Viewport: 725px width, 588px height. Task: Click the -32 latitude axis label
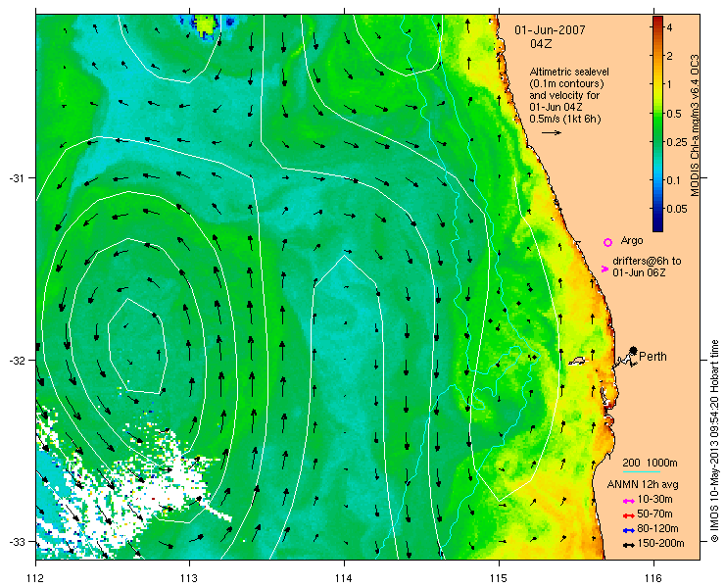pyautogui.click(x=19, y=360)
